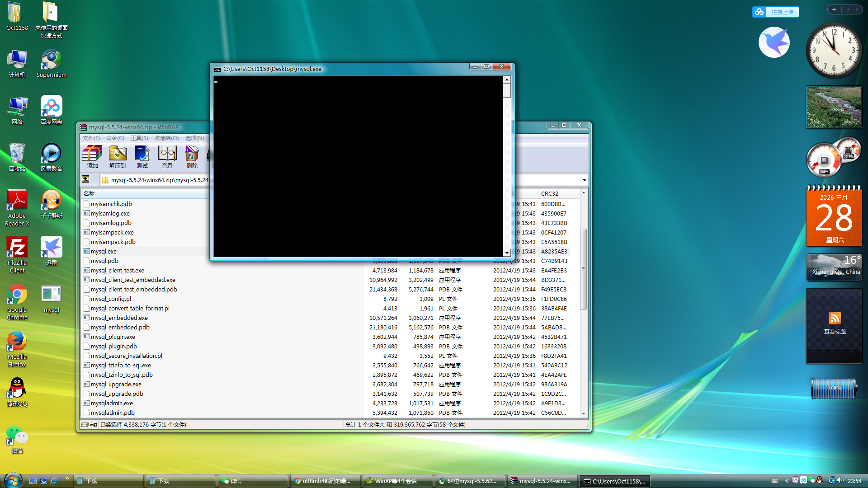Expand hidden system tray icons arrow
The image size is (868, 488).
click(x=787, y=481)
